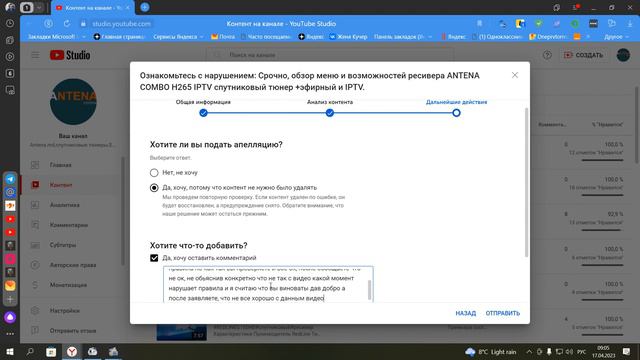Image resolution: width=640 pixels, height=360 pixels.
Task: Expand the 'Другое' bookmarks dropdown
Action: 617,37
